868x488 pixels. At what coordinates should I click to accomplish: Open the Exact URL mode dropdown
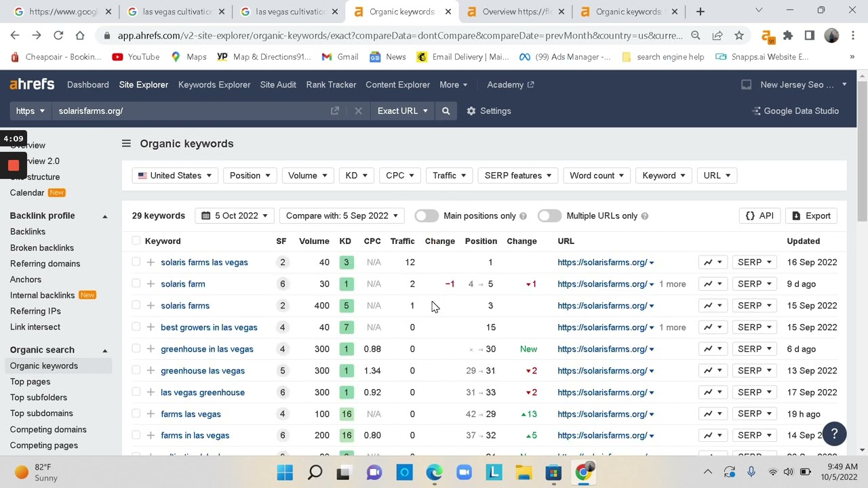[403, 111]
